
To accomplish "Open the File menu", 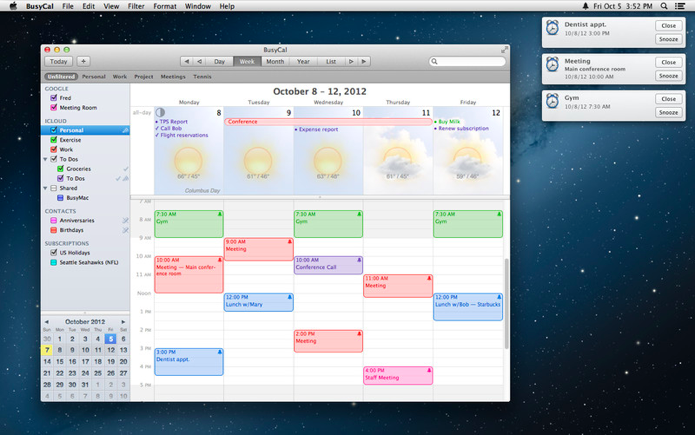I will pyautogui.click(x=68, y=6).
